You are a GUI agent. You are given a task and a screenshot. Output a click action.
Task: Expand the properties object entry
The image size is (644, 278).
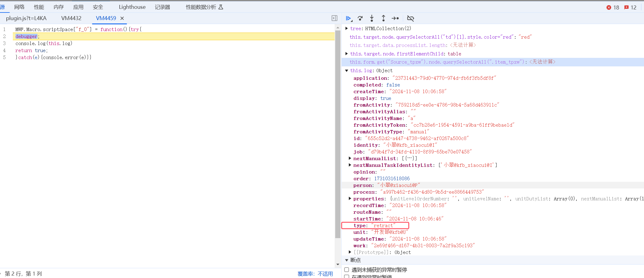click(350, 199)
